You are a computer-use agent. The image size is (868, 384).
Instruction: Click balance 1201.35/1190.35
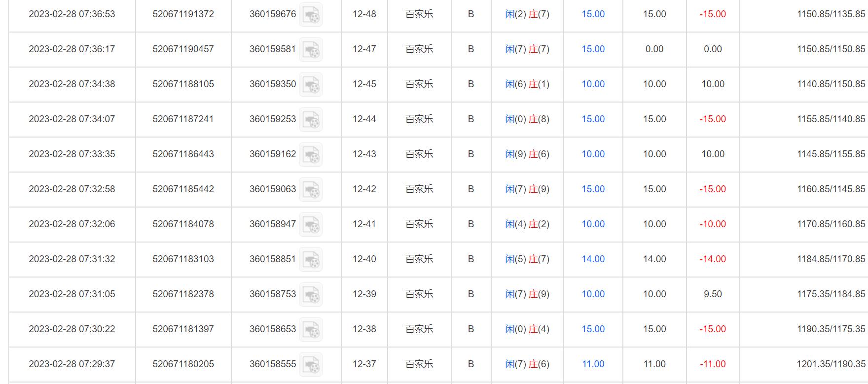pyautogui.click(x=831, y=364)
